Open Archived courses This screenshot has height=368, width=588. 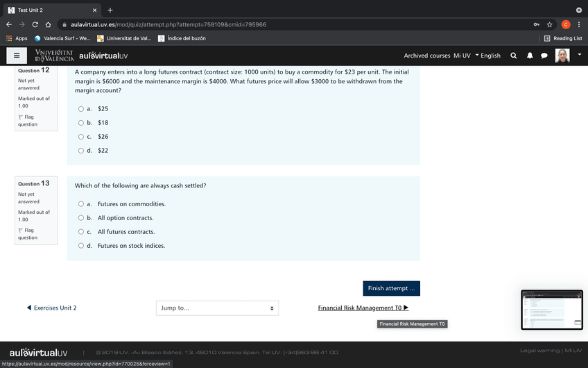(426, 56)
